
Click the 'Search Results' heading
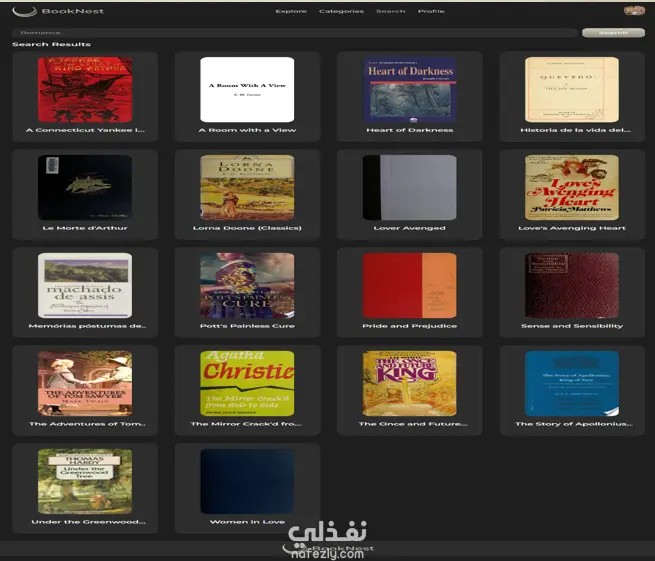[51, 44]
